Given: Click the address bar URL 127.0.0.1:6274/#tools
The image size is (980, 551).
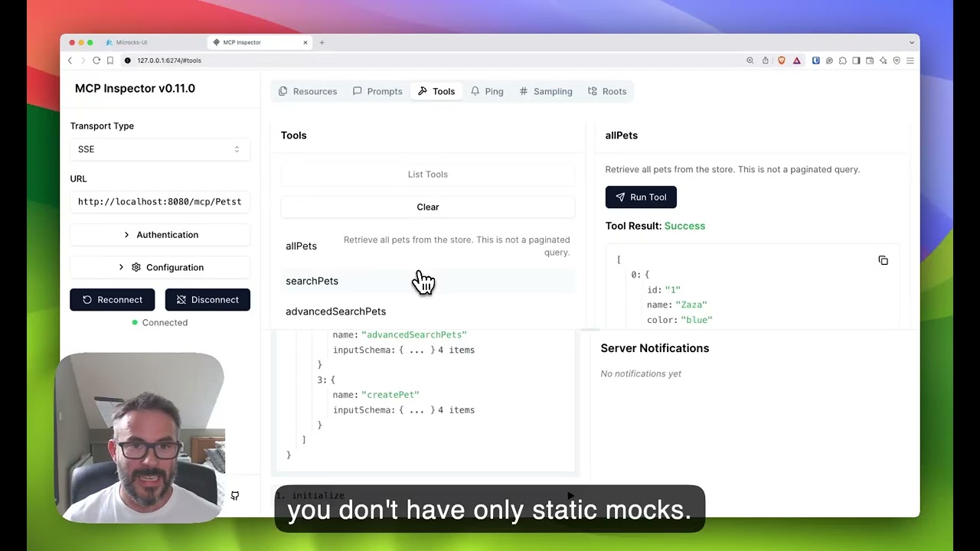Looking at the screenshot, I should [169, 60].
